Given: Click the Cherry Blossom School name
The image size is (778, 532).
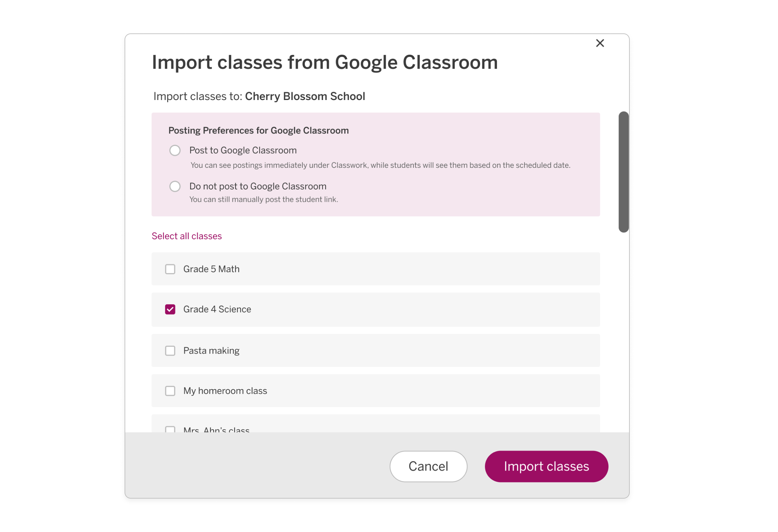Looking at the screenshot, I should [x=305, y=96].
